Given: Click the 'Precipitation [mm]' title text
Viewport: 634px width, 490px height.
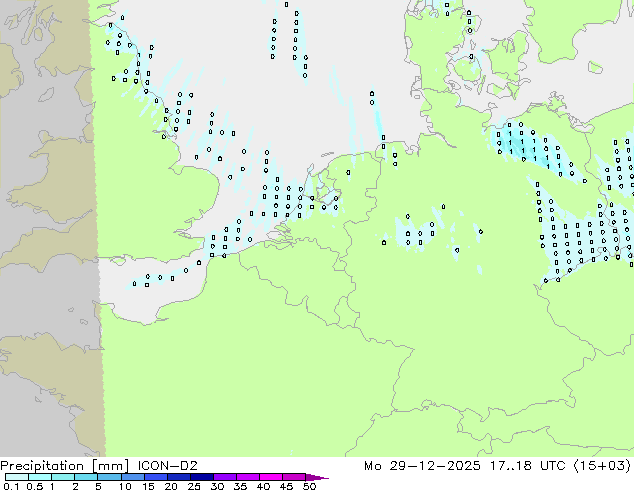Looking at the screenshot, I should click(x=65, y=466).
